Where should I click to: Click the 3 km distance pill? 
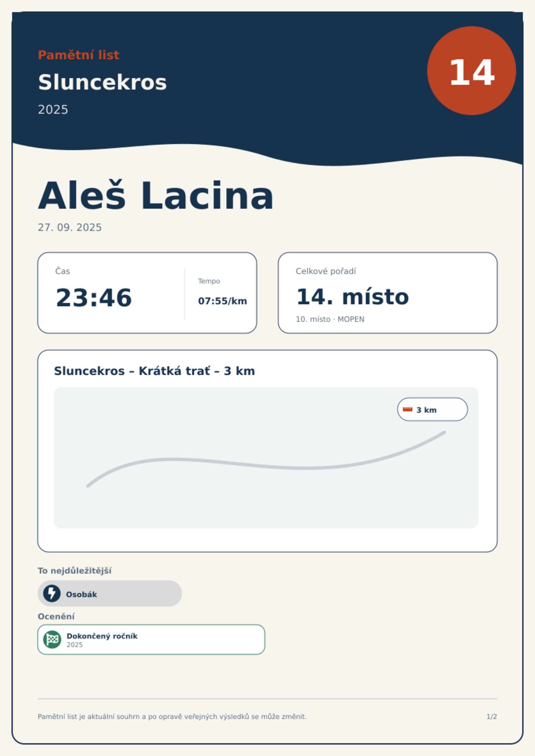tap(432, 409)
